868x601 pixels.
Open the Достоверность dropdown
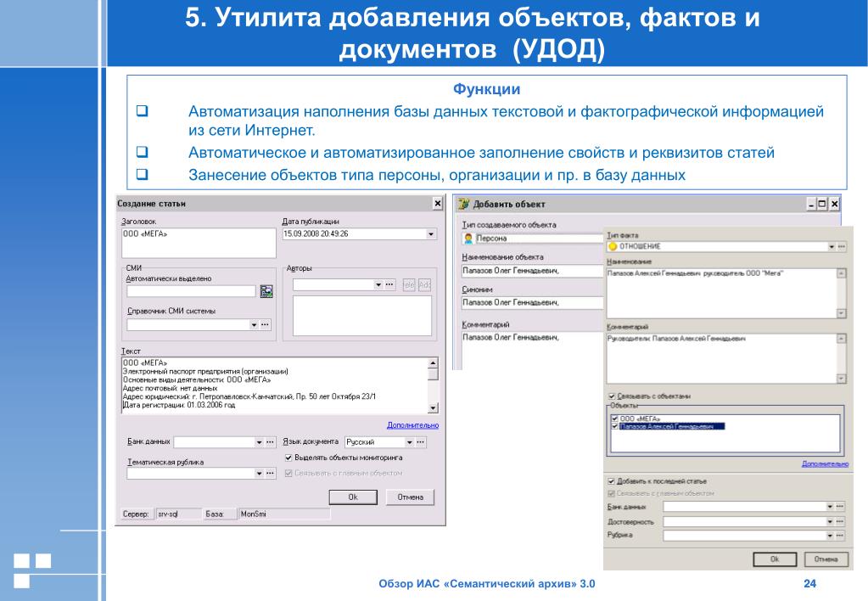[x=830, y=521]
